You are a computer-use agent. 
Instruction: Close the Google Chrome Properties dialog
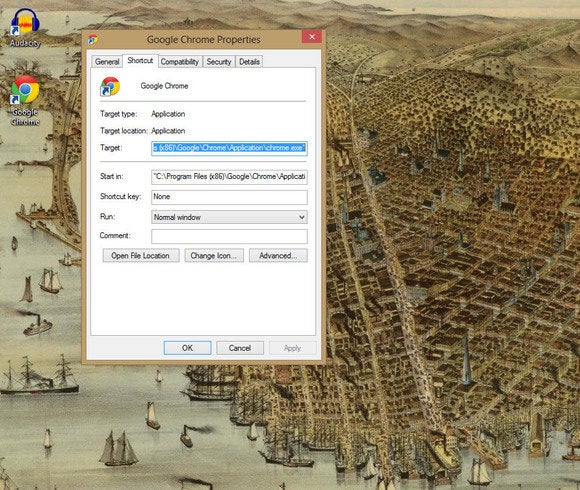(x=311, y=37)
